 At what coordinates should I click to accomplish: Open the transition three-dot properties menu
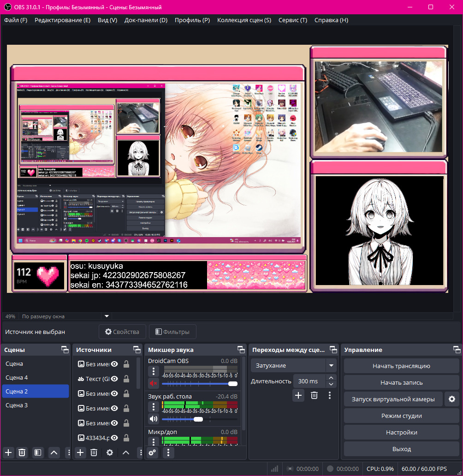tap(330, 395)
